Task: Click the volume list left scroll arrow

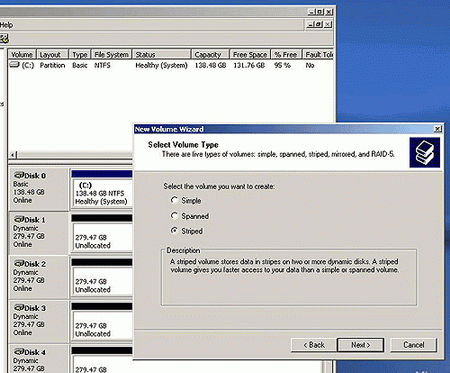Action: coord(13,155)
